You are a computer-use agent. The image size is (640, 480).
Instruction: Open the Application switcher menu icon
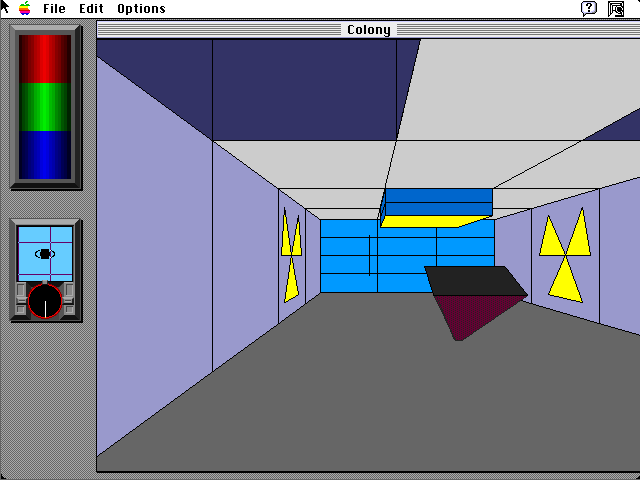pyautogui.click(x=616, y=9)
